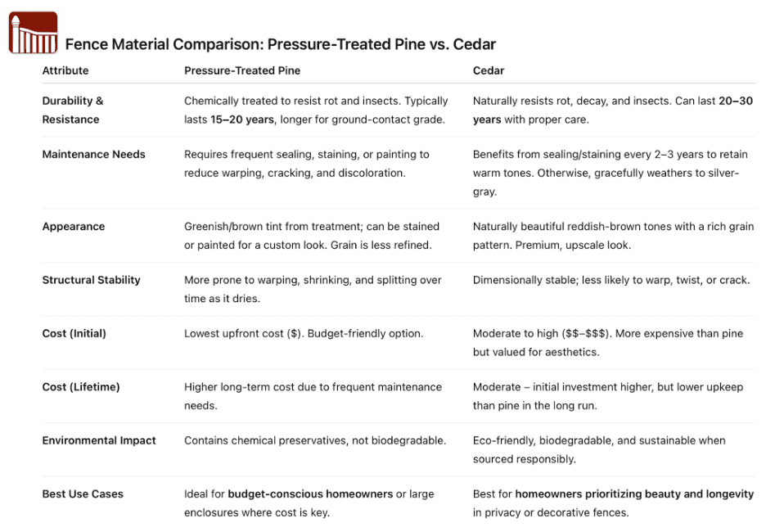The image size is (766, 532).
Task: Click the bold "budget-conscious homeowners" text
Action: pyautogui.click(x=310, y=494)
